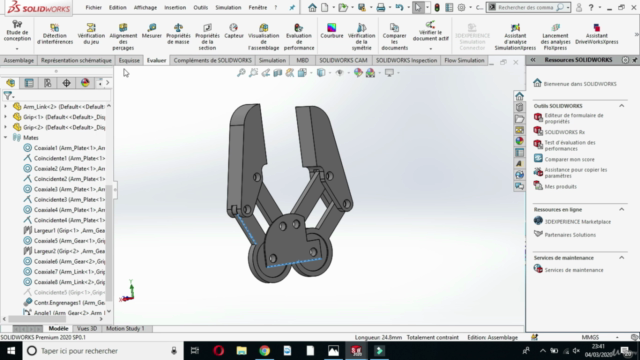Collapse Services de maintenance section
Viewport: 640px width, 360px height.
point(622,258)
